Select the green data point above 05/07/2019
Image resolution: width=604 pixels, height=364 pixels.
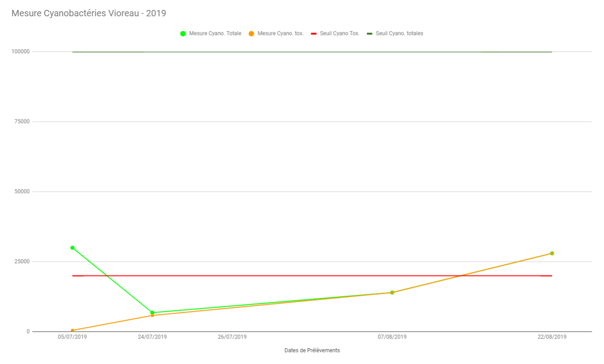point(72,248)
